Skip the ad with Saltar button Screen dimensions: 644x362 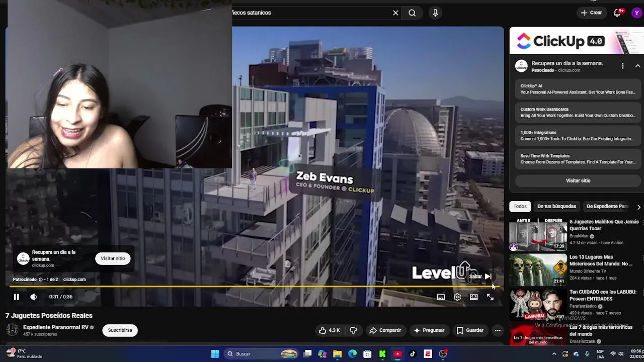[x=480, y=276]
